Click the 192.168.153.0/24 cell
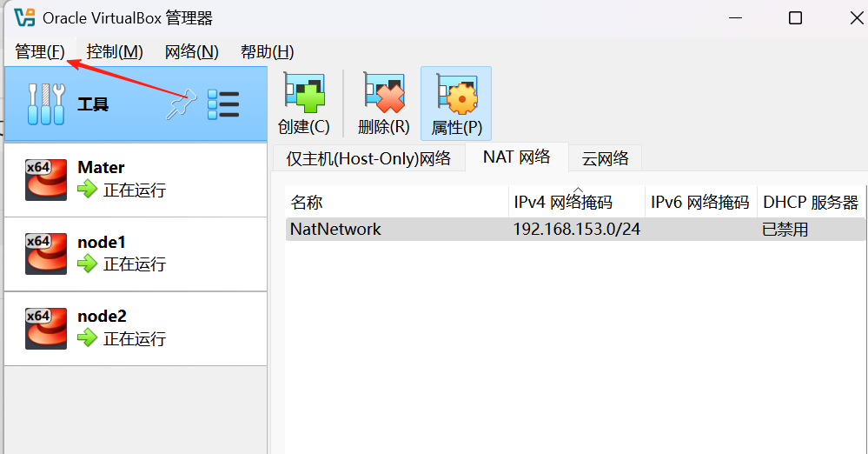This screenshot has width=868, height=454. (577, 229)
